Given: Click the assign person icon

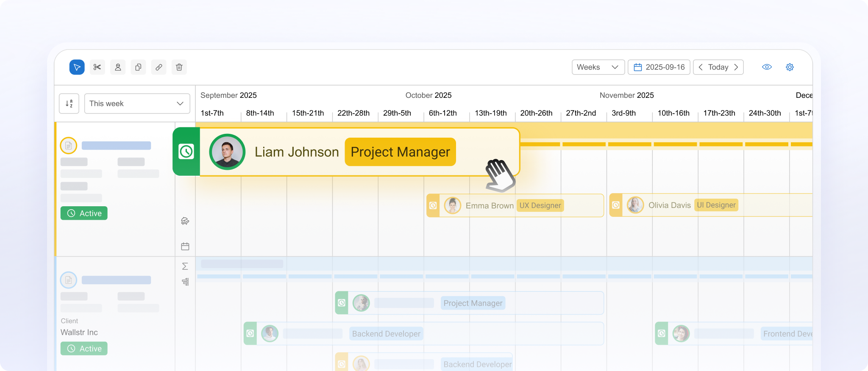Looking at the screenshot, I should tap(118, 67).
